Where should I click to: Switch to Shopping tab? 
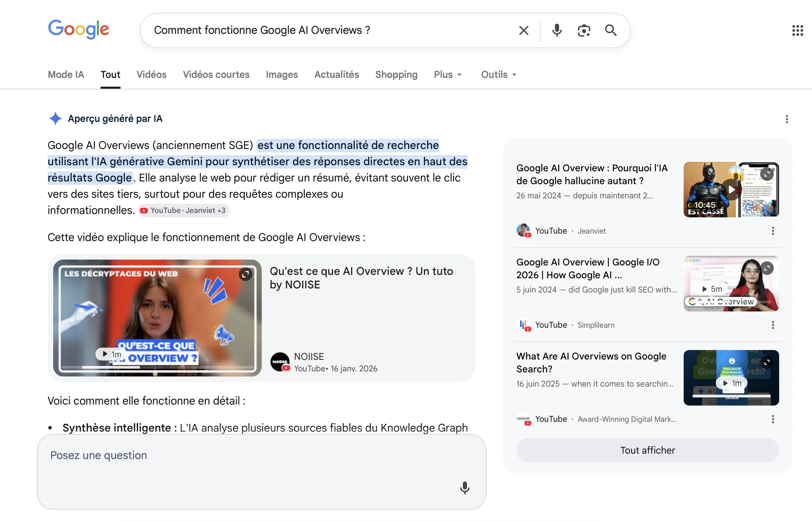pos(396,74)
